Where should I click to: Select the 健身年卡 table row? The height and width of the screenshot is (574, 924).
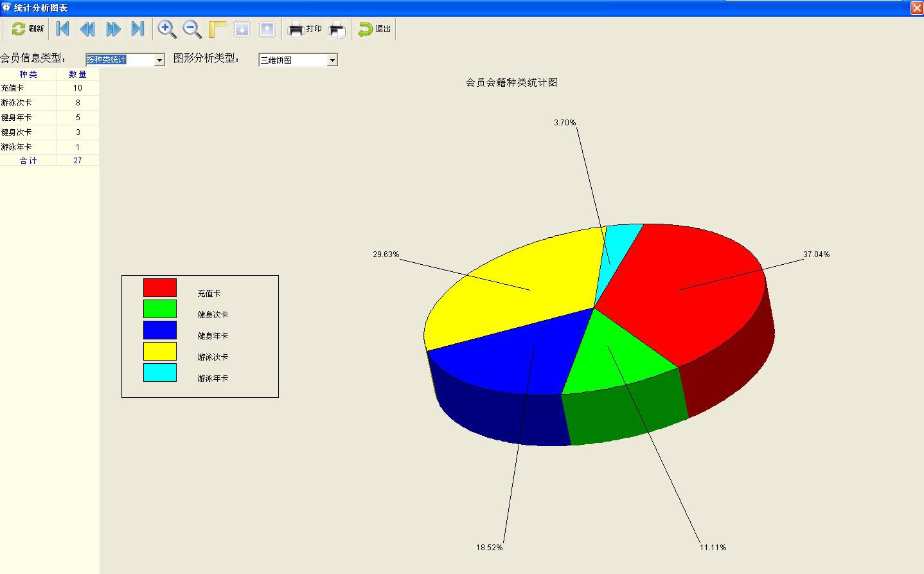[x=49, y=118]
